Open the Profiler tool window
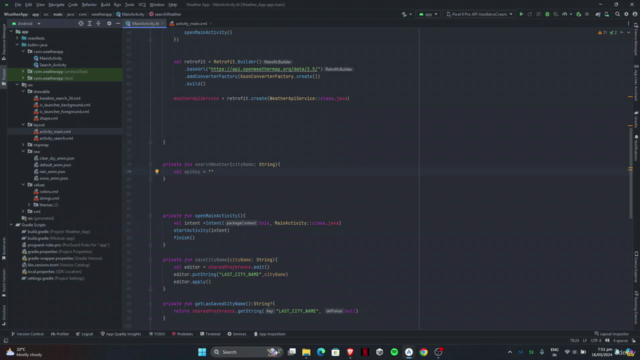 60,334
